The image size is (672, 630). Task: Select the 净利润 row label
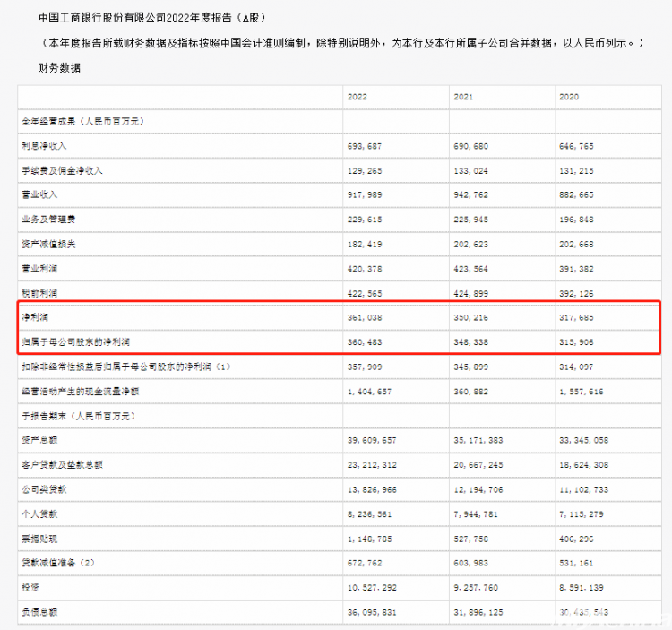[x=35, y=317]
